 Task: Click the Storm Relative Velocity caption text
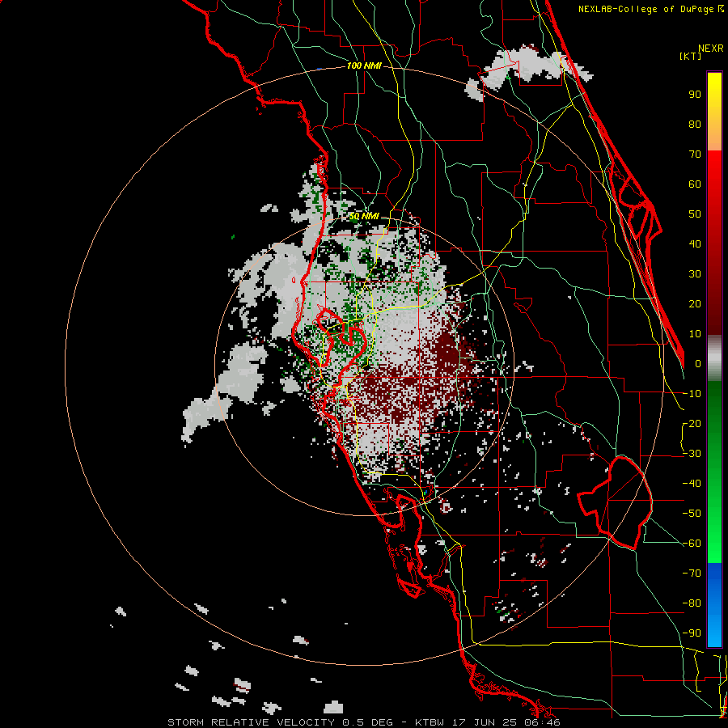[x=363, y=722]
